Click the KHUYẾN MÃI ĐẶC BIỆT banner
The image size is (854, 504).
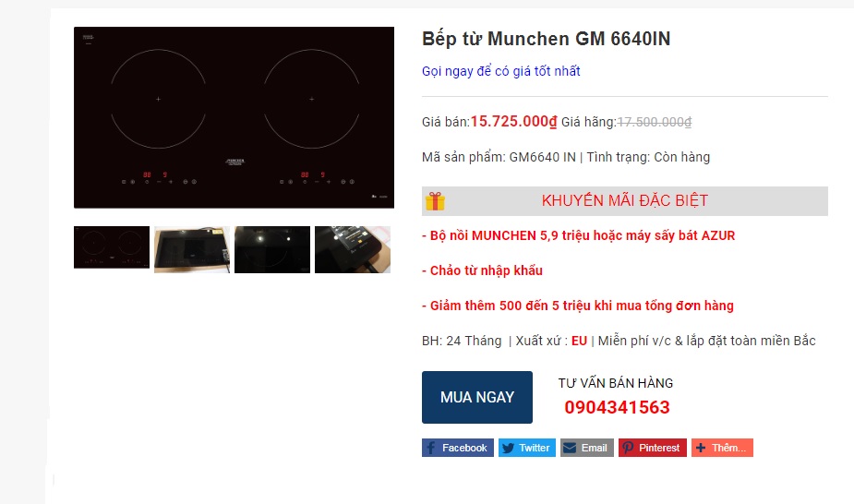pyautogui.click(x=625, y=201)
